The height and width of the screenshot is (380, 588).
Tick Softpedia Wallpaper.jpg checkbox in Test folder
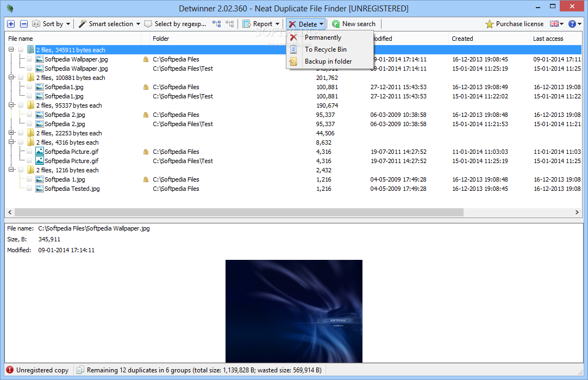(29, 68)
